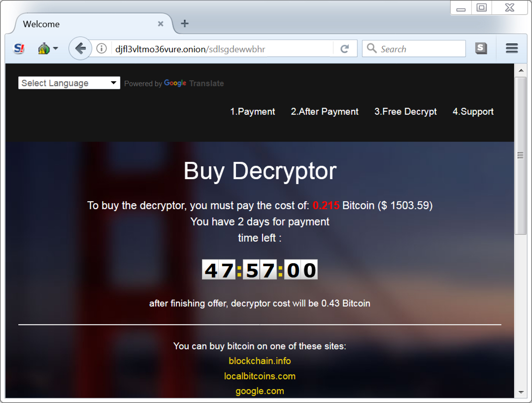Close the Welcome tab
The image size is (532, 403).
161,24
